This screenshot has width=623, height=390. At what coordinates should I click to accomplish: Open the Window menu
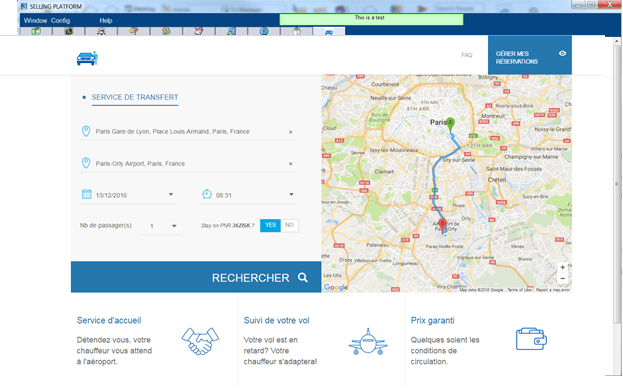click(x=35, y=21)
